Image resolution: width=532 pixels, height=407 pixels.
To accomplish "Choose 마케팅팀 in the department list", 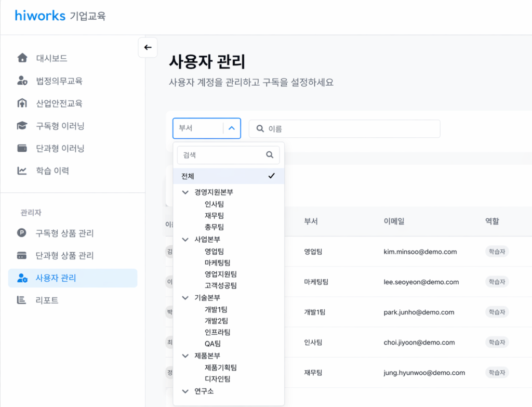I will [x=217, y=263].
